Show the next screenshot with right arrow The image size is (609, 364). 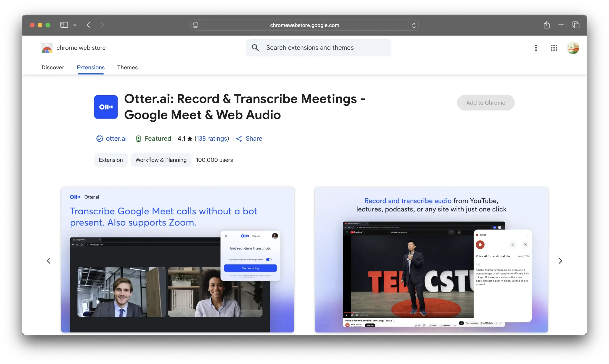(x=560, y=261)
